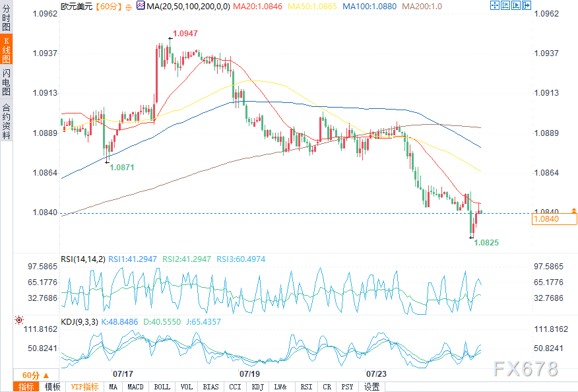The height and width of the screenshot is (392, 578).
Task: Select the 指标 bottom tab
Action: point(26,387)
